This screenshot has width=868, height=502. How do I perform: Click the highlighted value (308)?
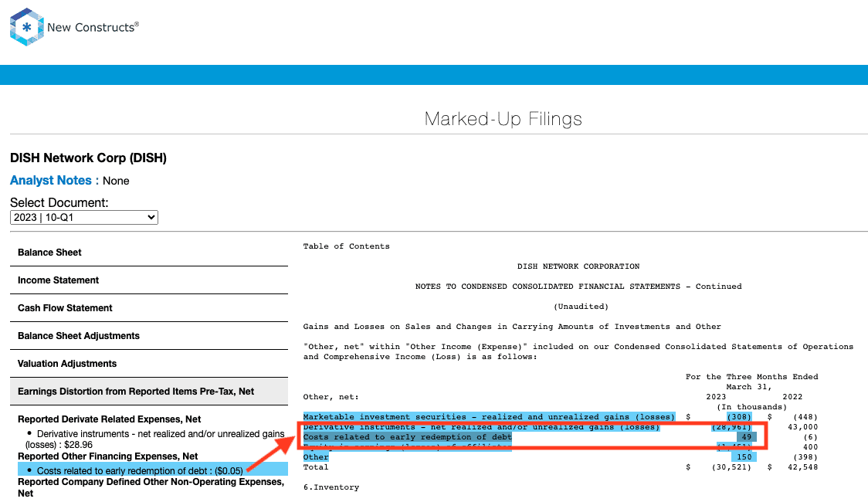[739, 417]
